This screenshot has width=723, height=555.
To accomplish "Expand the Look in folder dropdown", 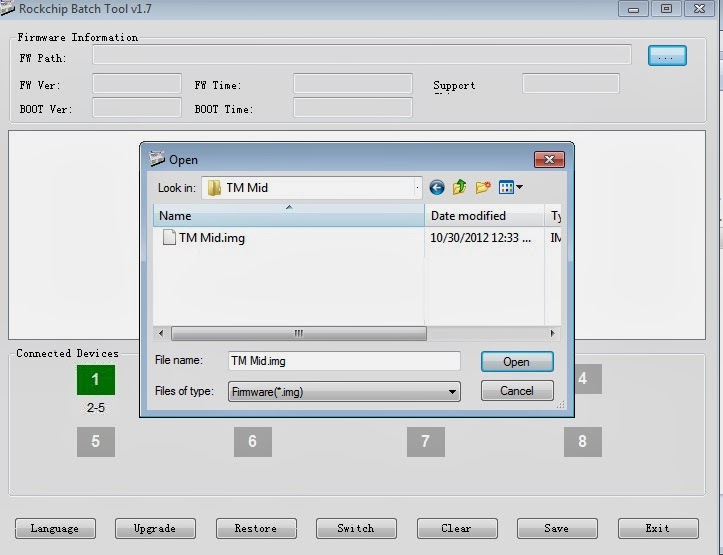I will [417, 188].
